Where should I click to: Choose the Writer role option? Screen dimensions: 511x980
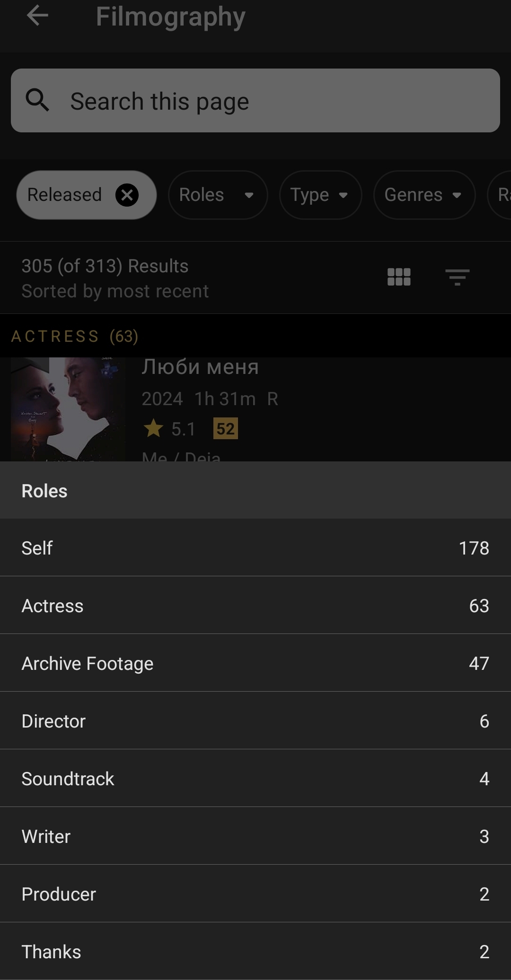255,836
